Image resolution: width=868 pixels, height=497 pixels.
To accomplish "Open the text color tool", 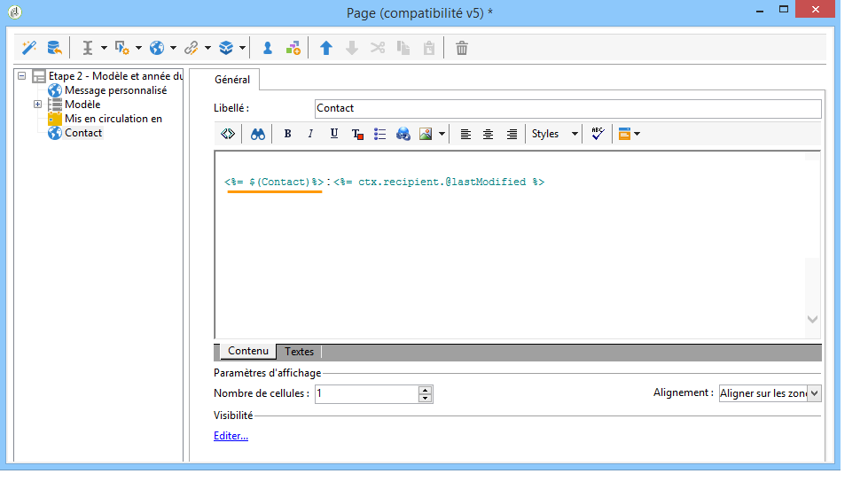I will coord(357,134).
